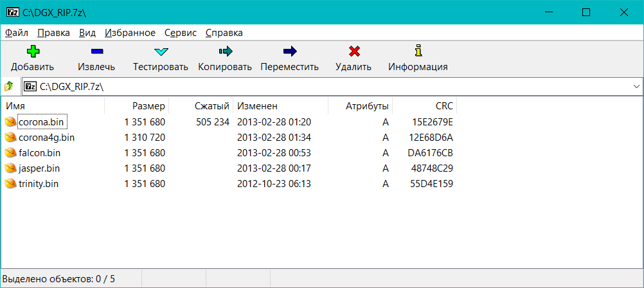Open the Файл menu
Image resolution: width=644 pixels, height=288 pixels.
[17, 33]
